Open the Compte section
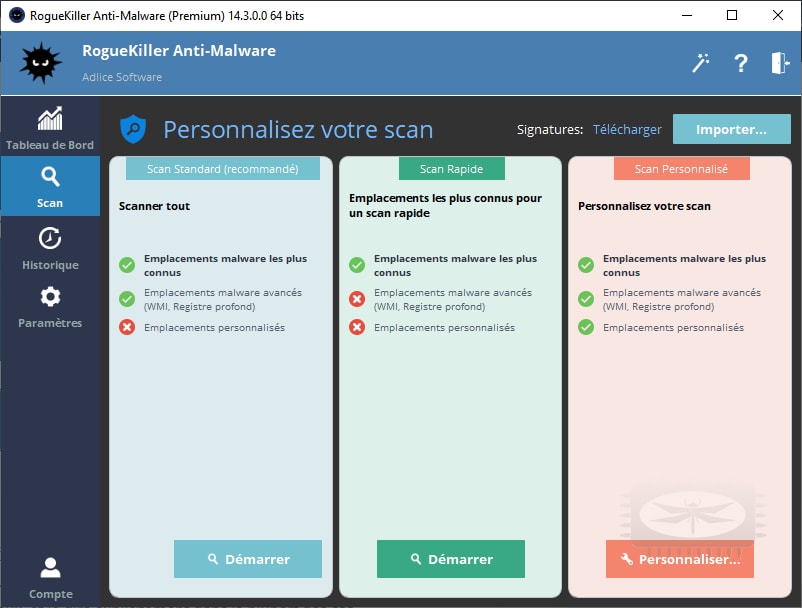The width and height of the screenshot is (802, 608). pyautogui.click(x=50, y=578)
